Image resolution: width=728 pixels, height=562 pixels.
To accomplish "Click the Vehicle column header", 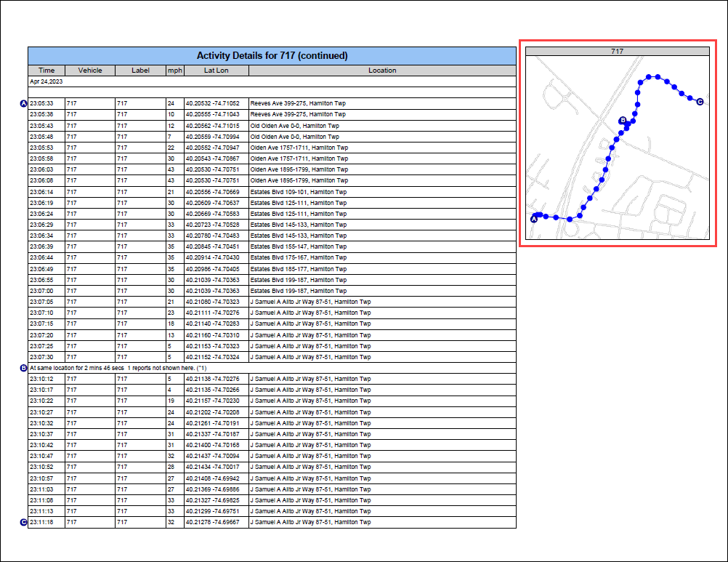I will 90,71.
